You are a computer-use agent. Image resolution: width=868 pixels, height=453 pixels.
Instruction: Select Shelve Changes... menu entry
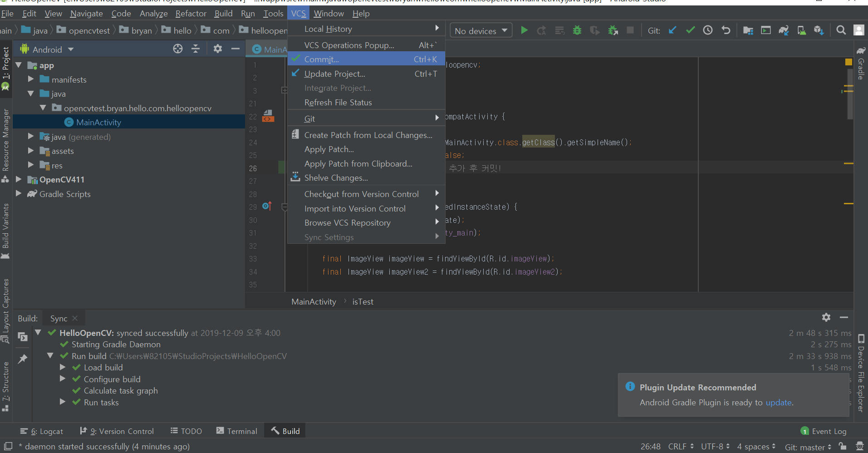coord(366,177)
